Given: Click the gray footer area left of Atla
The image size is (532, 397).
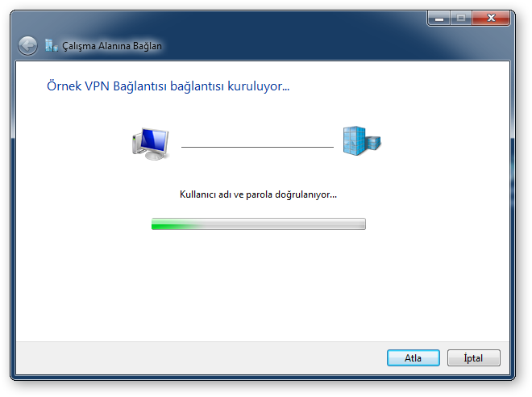Looking at the screenshot, I should (x=200, y=358).
